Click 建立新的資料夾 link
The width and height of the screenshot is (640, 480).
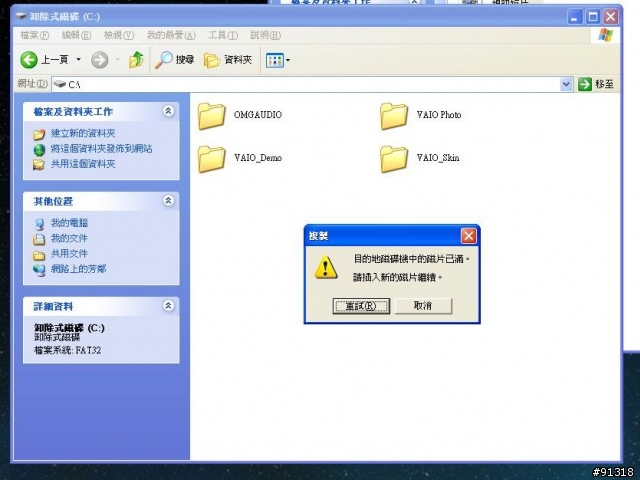[x=83, y=133]
